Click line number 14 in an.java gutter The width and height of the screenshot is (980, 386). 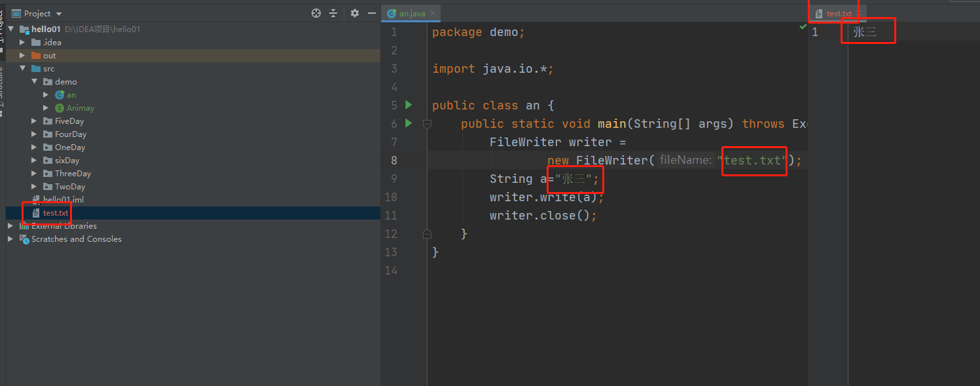pyautogui.click(x=391, y=271)
